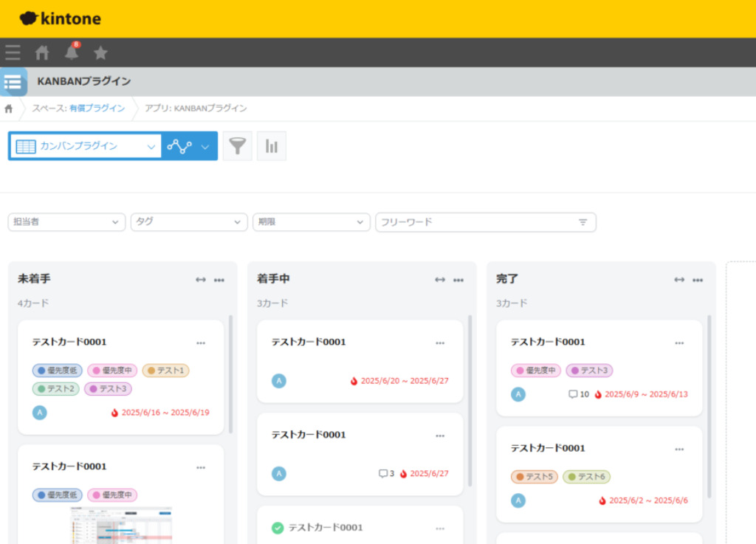Click the date range 2025/6/9 ~ 2025/6/13

point(646,394)
